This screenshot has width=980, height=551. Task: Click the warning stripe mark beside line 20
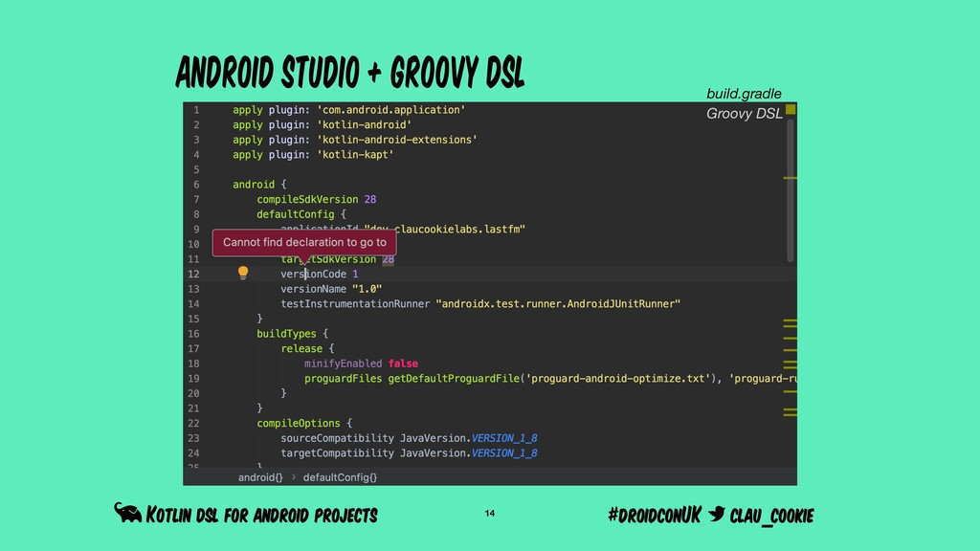790,391
